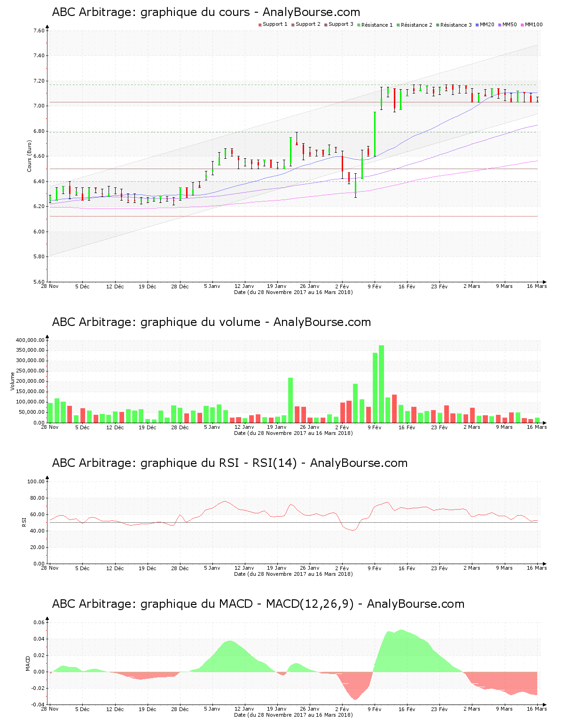Click '5 Janv' date on price chart

pyautogui.click(x=212, y=287)
